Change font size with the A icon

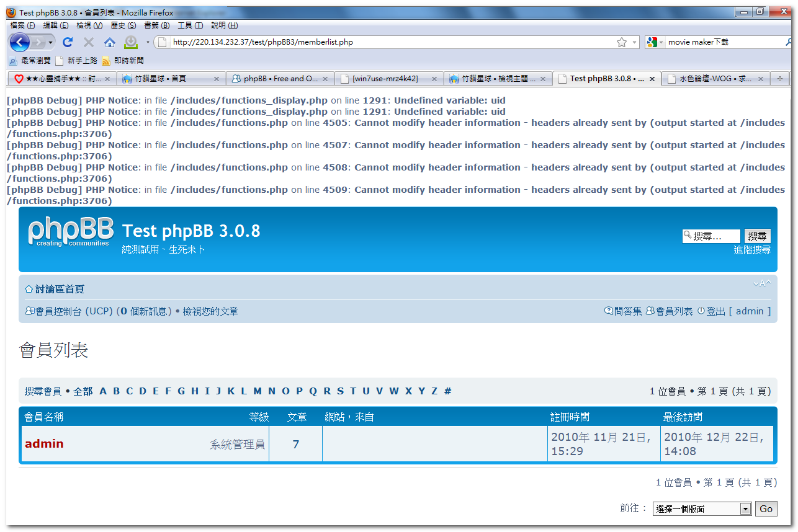(762, 283)
